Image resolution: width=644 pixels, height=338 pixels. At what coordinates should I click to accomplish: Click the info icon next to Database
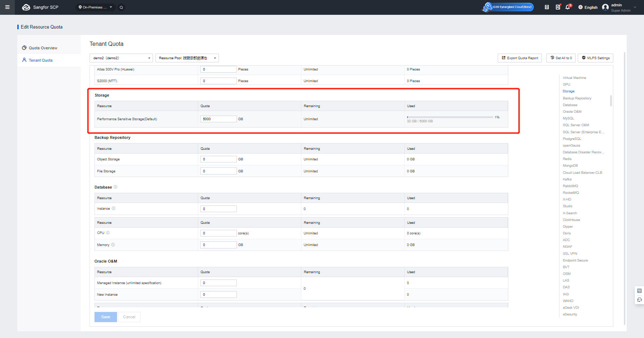(x=115, y=187)
